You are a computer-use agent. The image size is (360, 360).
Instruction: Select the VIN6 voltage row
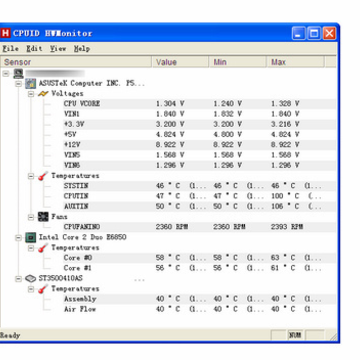tap(199, 165)
